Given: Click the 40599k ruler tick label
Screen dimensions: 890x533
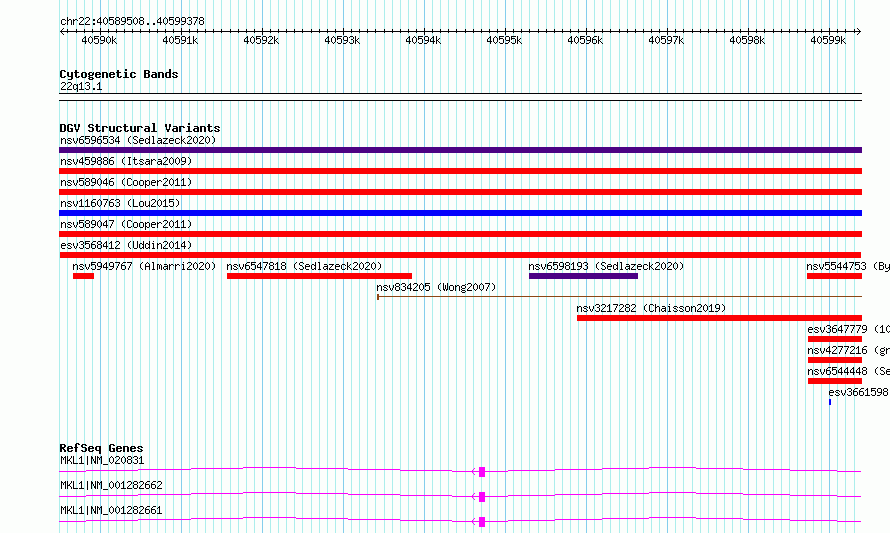Looking at the screenshot, I should [828, 40].
